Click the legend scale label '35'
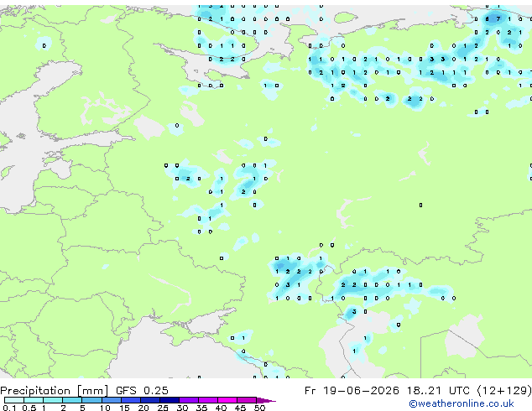The image size is (532, 411). tap(201, 408)
